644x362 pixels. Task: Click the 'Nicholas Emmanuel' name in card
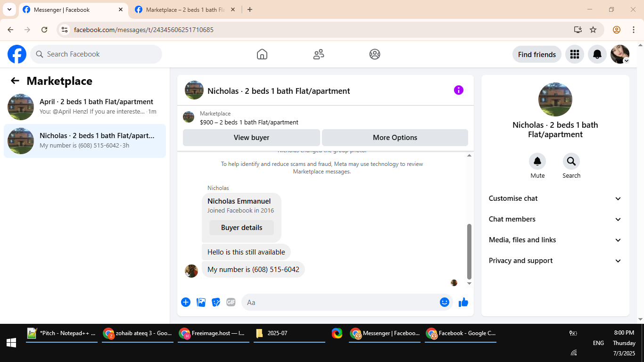coord(239,201)
